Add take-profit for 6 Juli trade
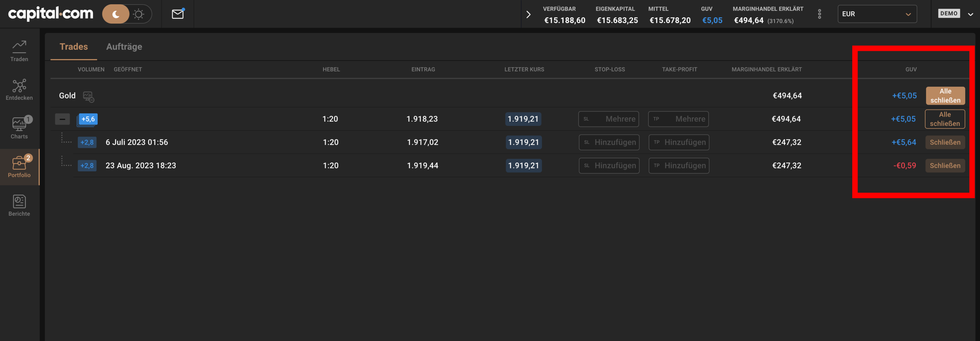Screen dimensions: 980x341 pyautogui.click(x=679, y=142)
